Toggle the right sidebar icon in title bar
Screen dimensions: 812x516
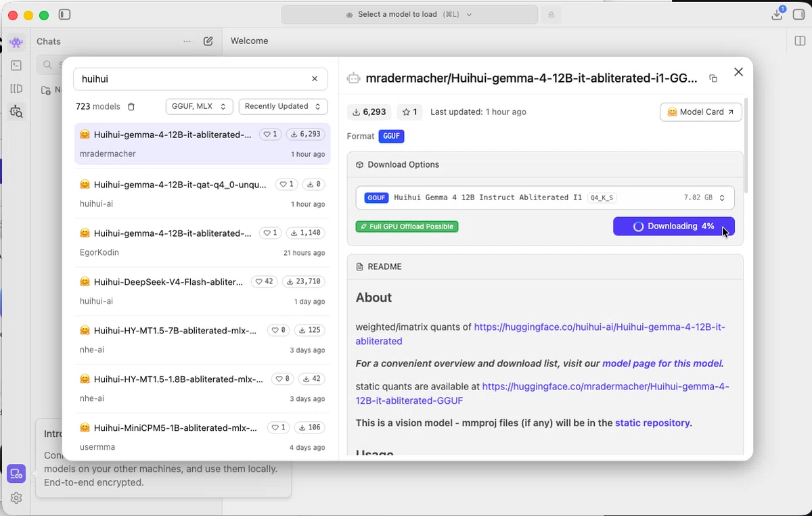click(x=798, y=14)
